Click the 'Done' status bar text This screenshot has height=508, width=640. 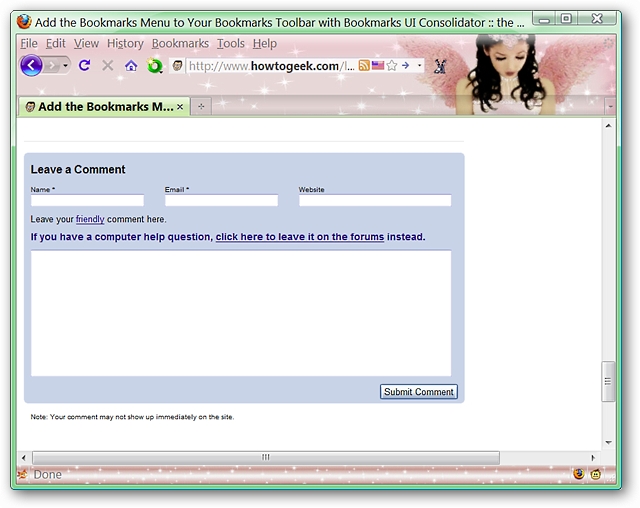point(48,475)
